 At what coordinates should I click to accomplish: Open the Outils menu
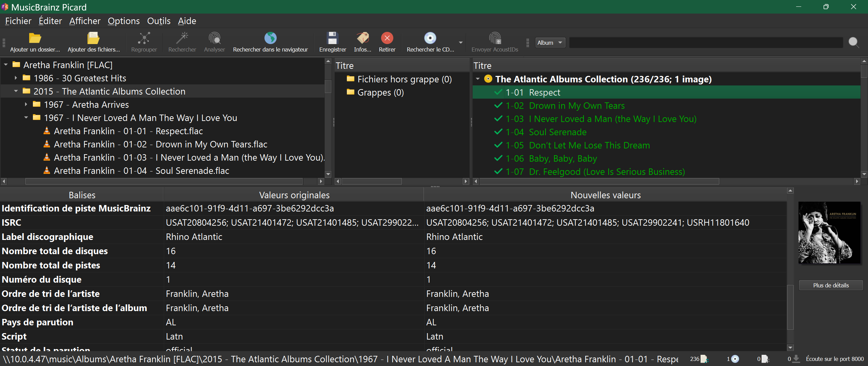(x=158, y=21)
